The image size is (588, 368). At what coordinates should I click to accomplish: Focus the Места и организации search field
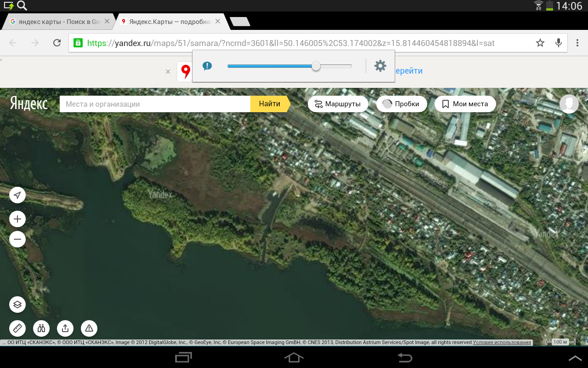[x=155, y=104]
